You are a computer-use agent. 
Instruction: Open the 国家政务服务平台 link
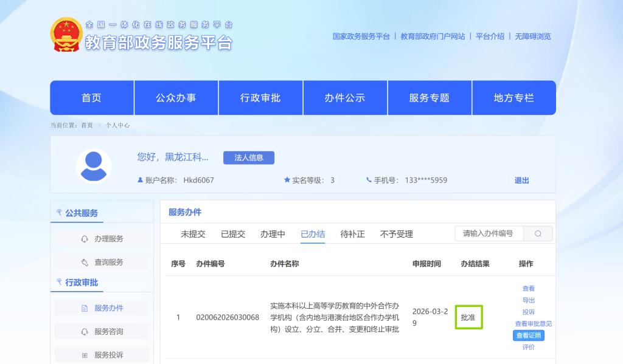(x=361, y=36)
